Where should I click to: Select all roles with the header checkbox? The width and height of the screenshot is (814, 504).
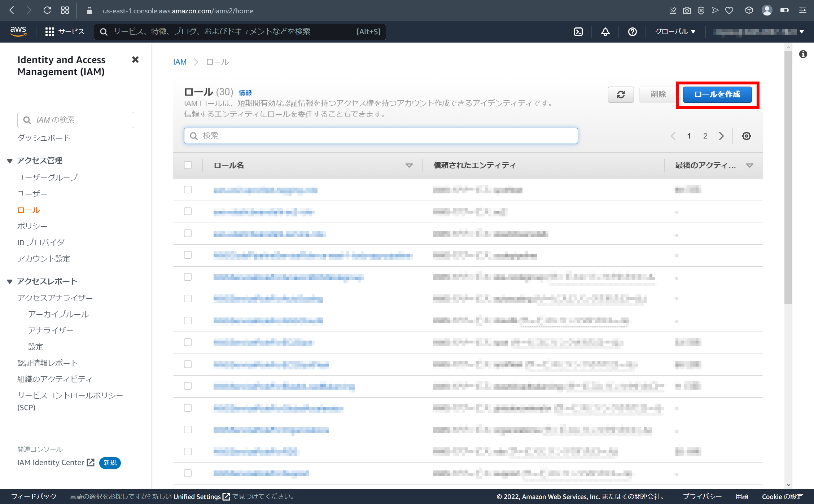[x=188, y=165]
